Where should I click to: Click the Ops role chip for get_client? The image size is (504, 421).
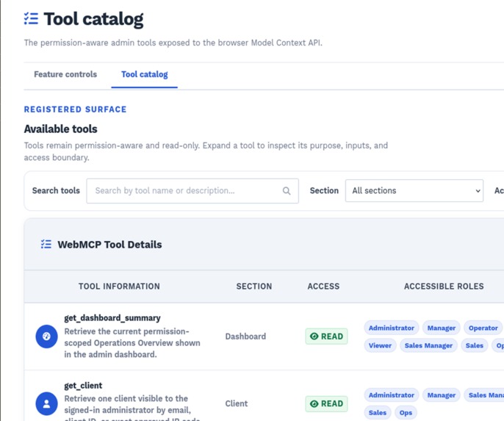point(406,413)
